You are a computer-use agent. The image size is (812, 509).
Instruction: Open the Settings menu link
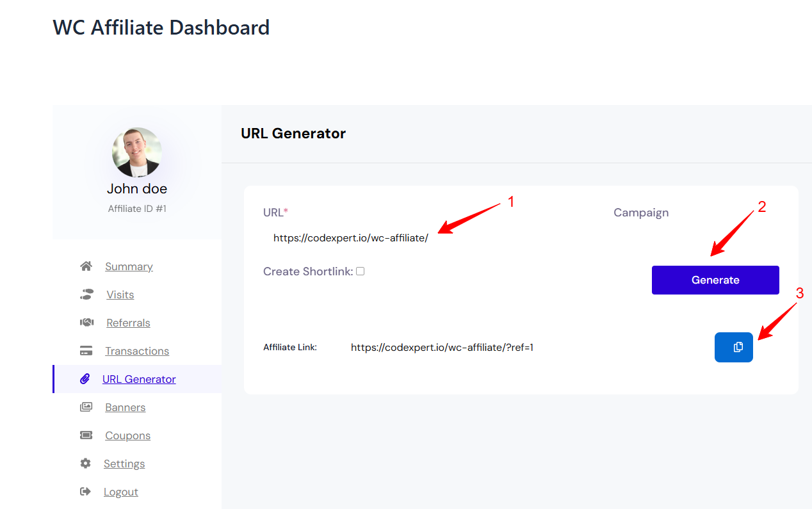click(124, 464)
